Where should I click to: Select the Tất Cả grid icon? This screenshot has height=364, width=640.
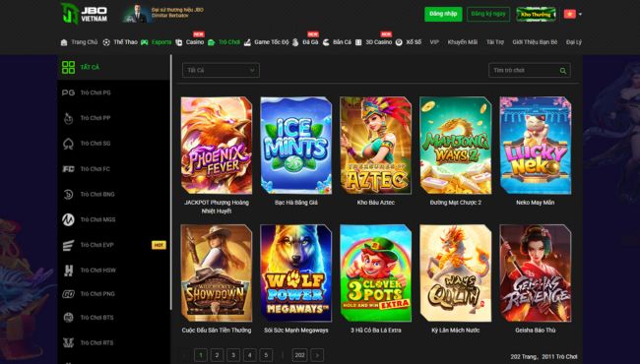[68, 67]
